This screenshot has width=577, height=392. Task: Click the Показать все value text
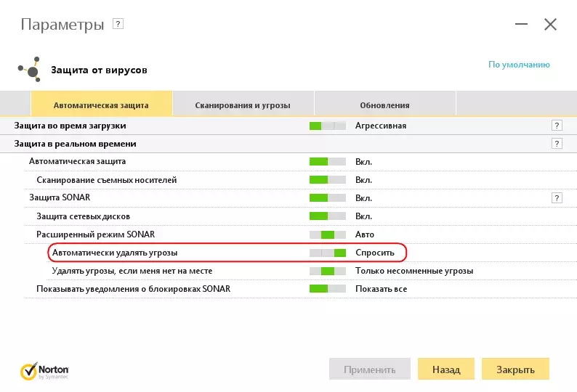381,289
